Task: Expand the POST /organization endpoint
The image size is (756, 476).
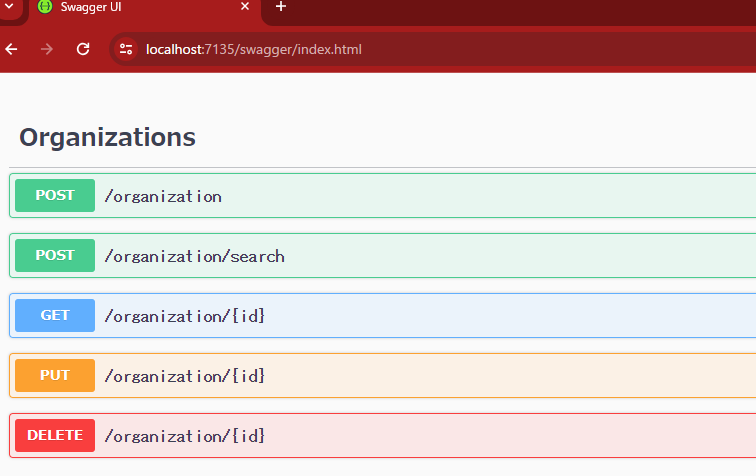Action: [383, 196]
